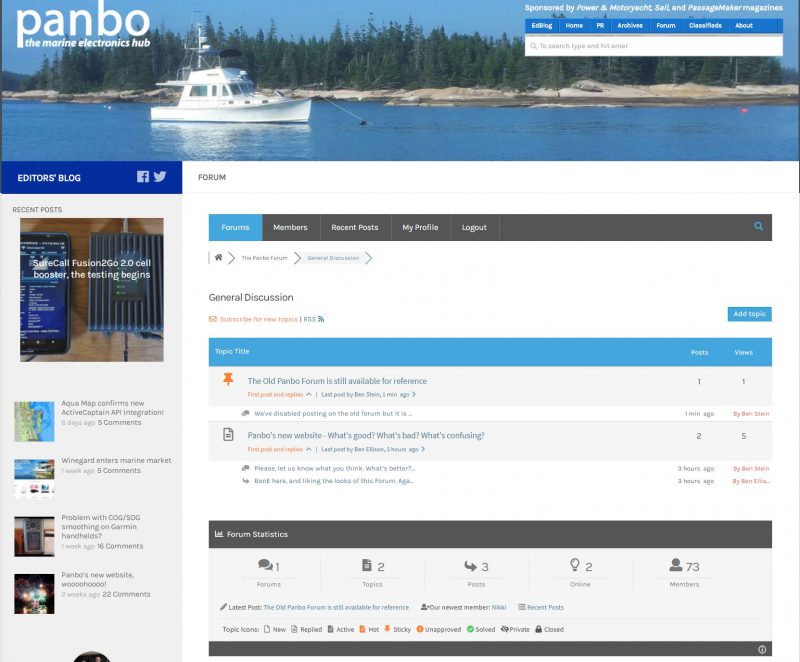Click the Add topic button
Screen dimensions: 800x662
(x=749, y=314)
